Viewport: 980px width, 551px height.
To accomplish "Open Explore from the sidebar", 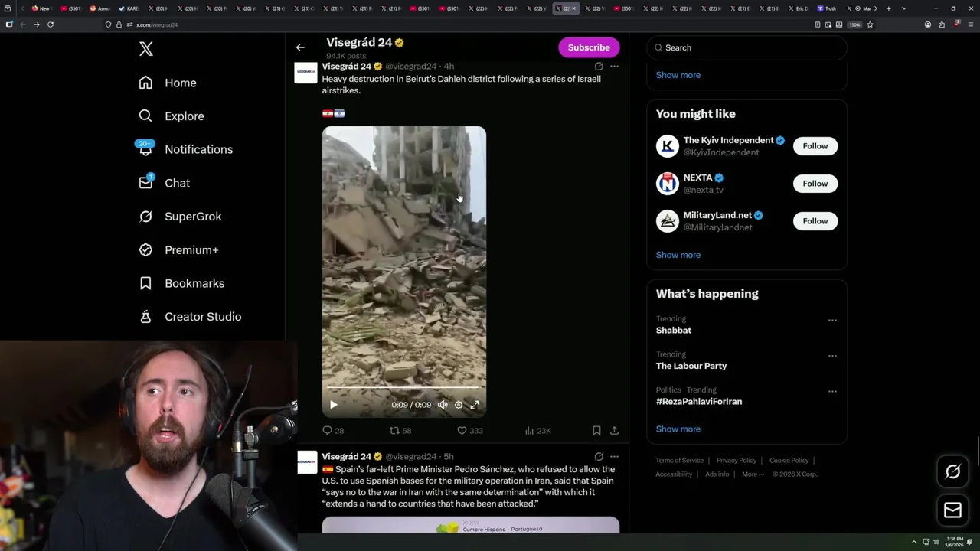I will pos(171,116).
